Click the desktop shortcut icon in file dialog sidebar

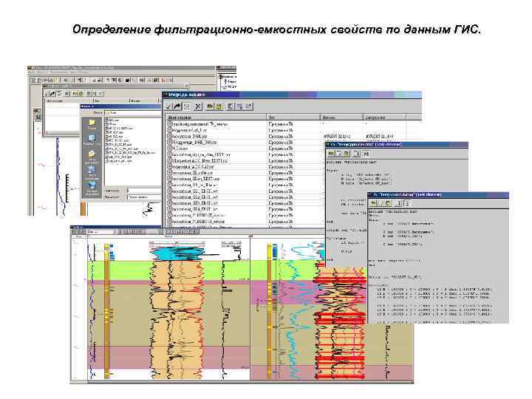[x=92, y=139]
